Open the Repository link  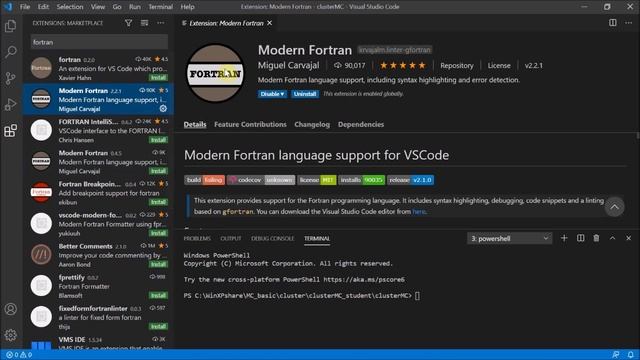click(x=457, y=65)
